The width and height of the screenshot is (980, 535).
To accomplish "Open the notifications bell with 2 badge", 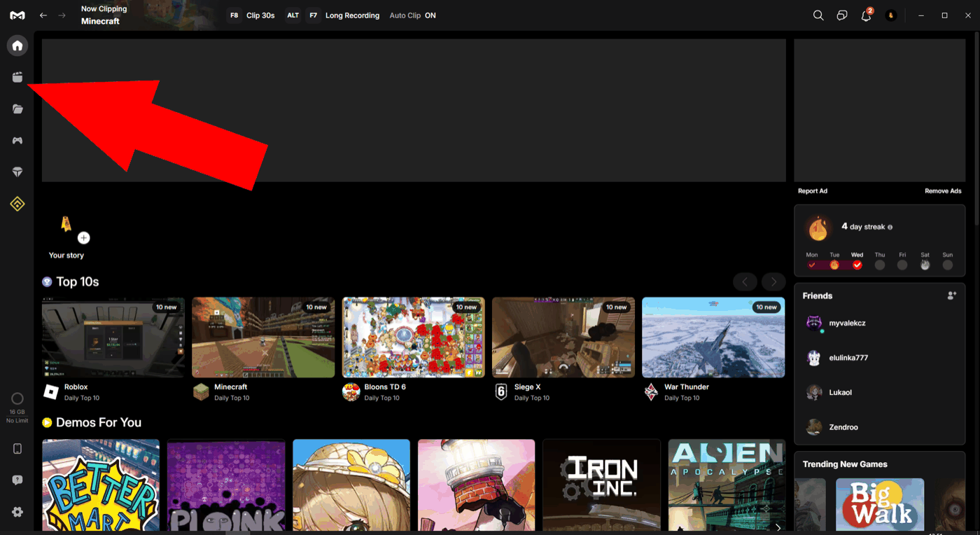I will click(x=867, y=15).
